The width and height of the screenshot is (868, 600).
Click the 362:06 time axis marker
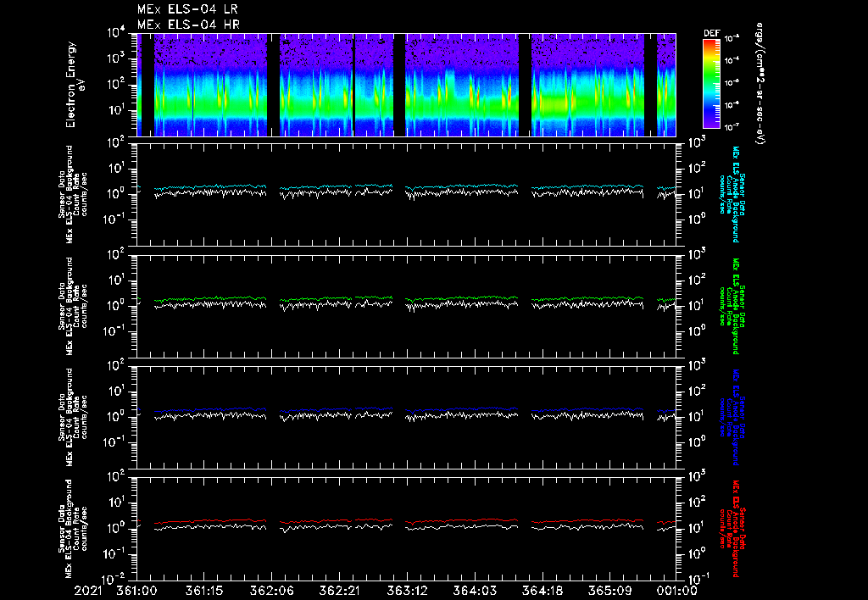(272, 589)
